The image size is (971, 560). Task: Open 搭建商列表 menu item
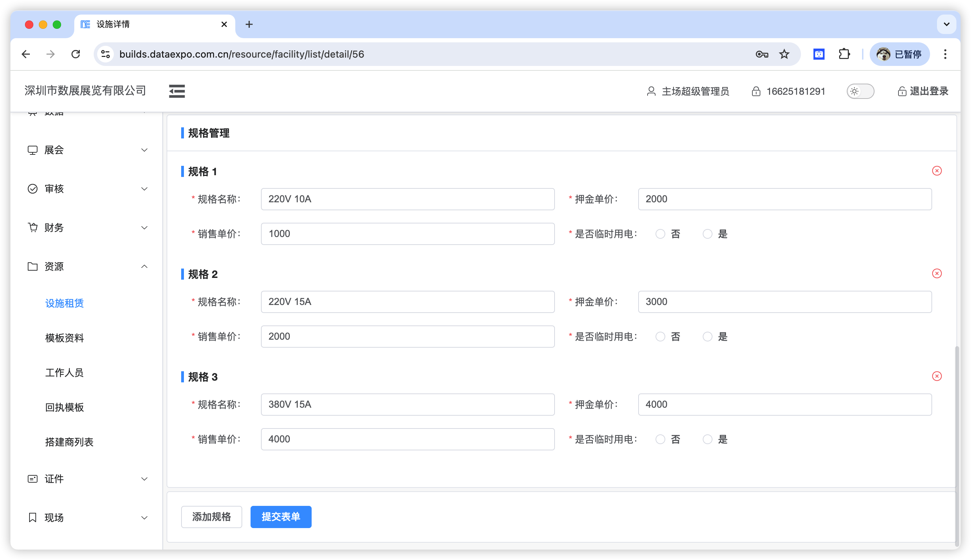(69, 442)
